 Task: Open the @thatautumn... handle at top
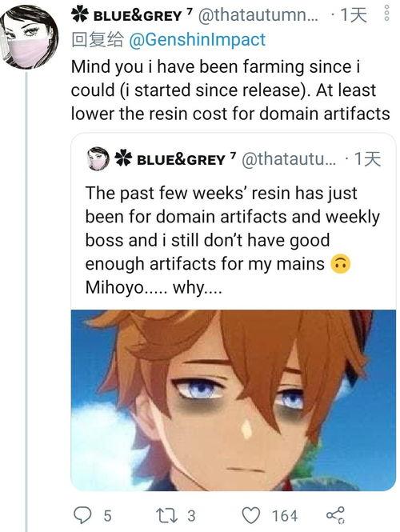click(x=259, y=15)
